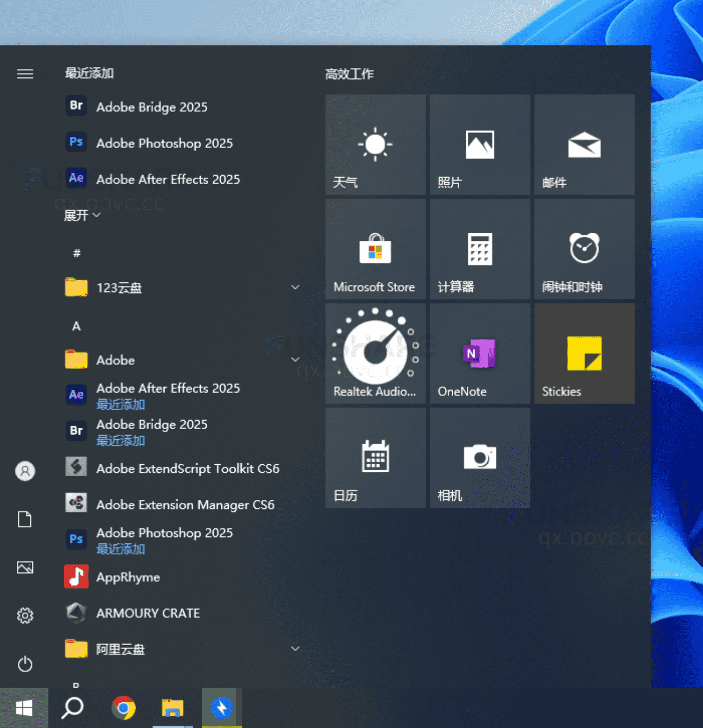This screenshot has height=728, width=703.
Task: Launch the 计算器 calculator tile
Action: point(479,249)
